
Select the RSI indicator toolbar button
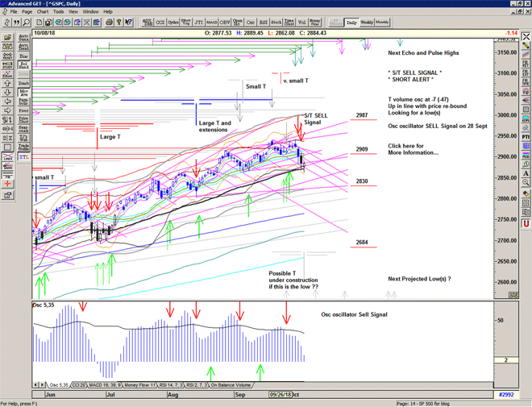click(x=263, y=23)
